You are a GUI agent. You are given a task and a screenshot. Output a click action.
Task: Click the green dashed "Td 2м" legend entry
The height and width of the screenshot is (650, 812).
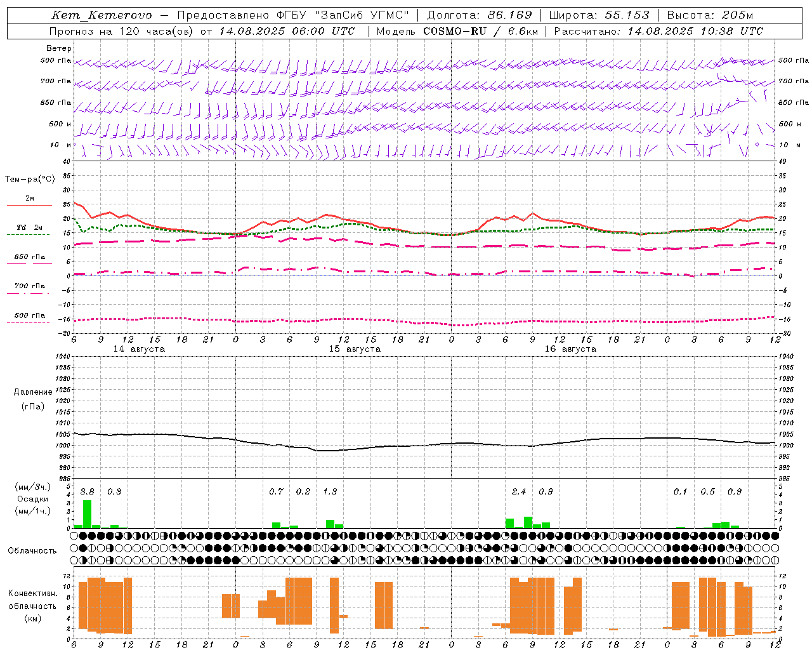[x=29, y=230]
